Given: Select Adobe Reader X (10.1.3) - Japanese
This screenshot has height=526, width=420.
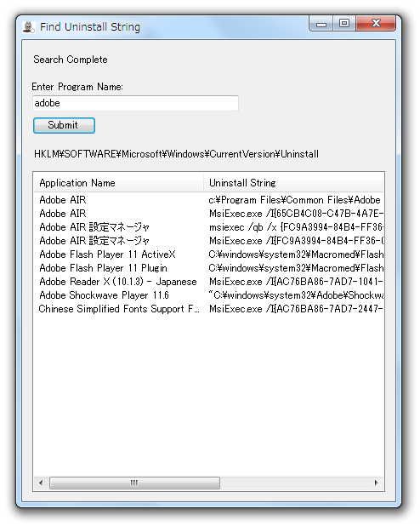Looking at the screenshot, I should point(208,282).
